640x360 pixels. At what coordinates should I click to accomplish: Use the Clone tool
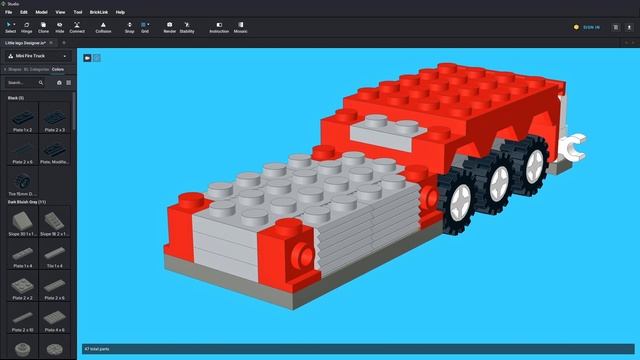(43, 27)
